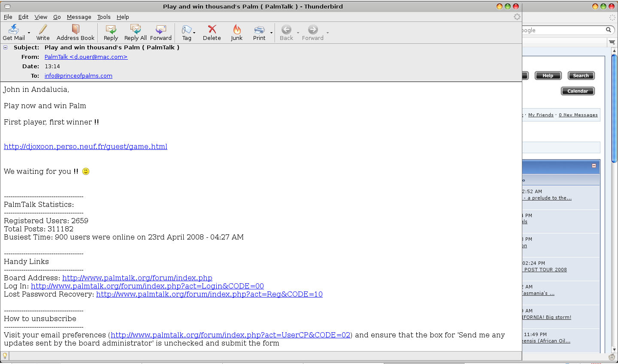Viewport: 618px width, 364px height.
Task: Open 0 New Messages link in browser window
Action: (578, 115)
